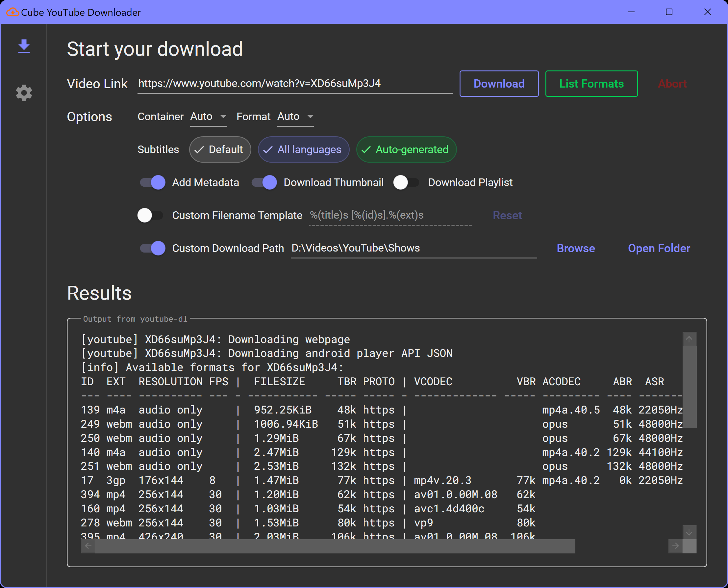Click the '249 webm' audio only row

click(381, 424)
